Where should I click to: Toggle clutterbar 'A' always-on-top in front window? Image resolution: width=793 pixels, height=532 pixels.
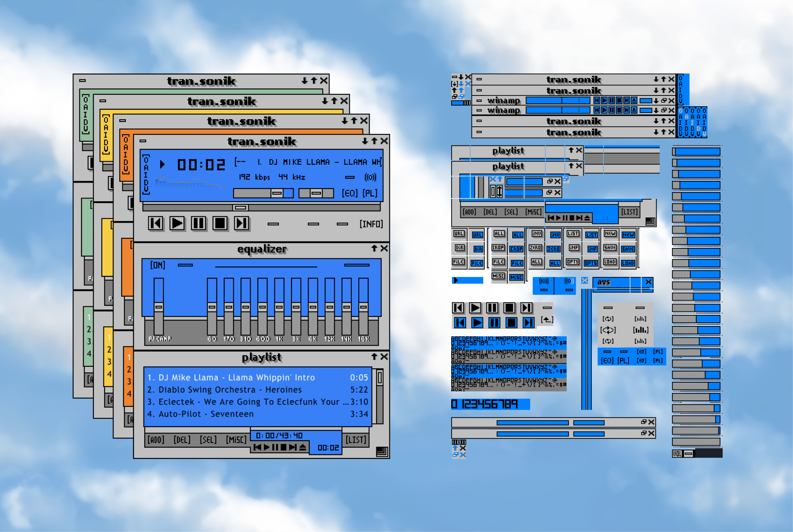(x=146, y=168)
